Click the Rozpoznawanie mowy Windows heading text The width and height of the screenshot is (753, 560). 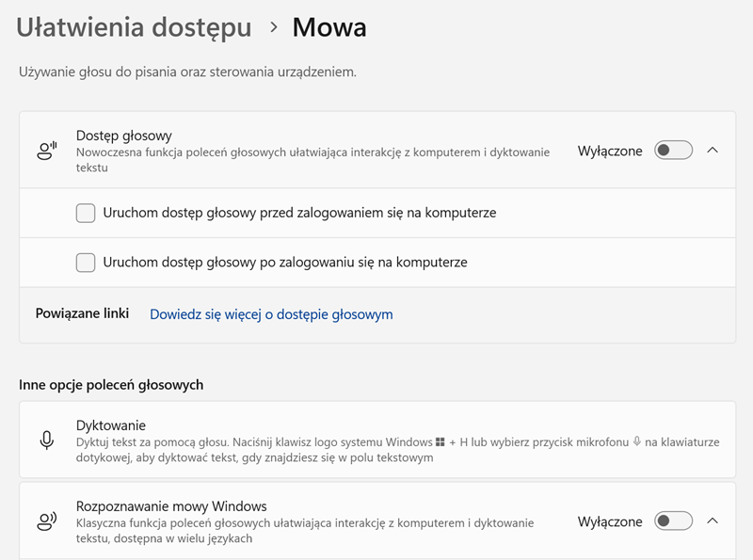171,506
